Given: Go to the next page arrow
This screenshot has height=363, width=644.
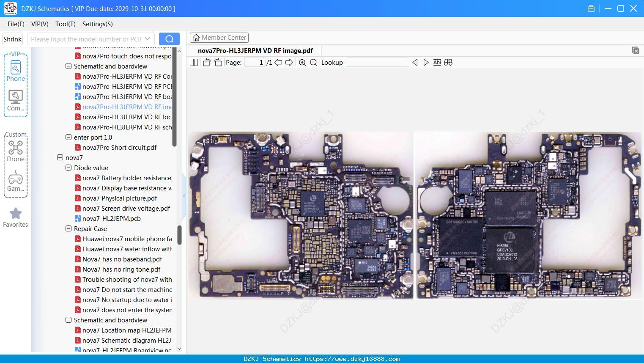Looking at the screenshot, I should click(289, 63).
